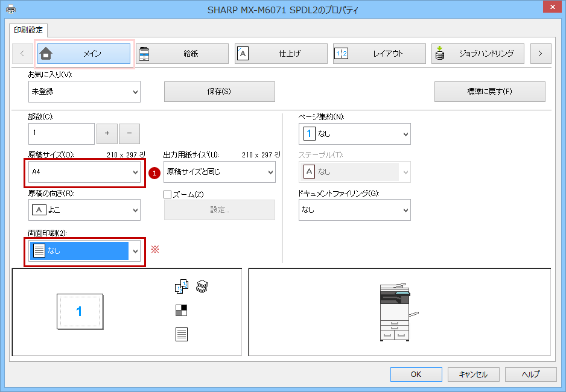Click the 保存(S) button
The height and width of the screenshot is (392, 566).
coord(220,92)
